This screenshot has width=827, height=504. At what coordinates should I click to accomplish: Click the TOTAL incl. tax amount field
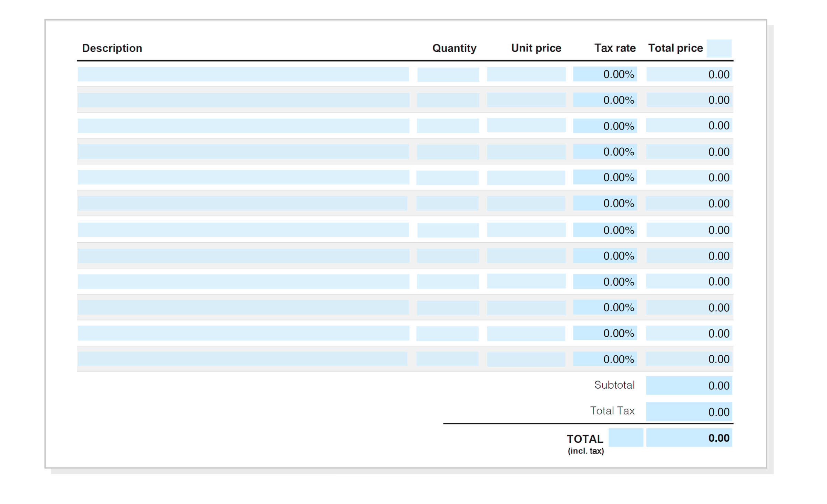tap(689, 438)
